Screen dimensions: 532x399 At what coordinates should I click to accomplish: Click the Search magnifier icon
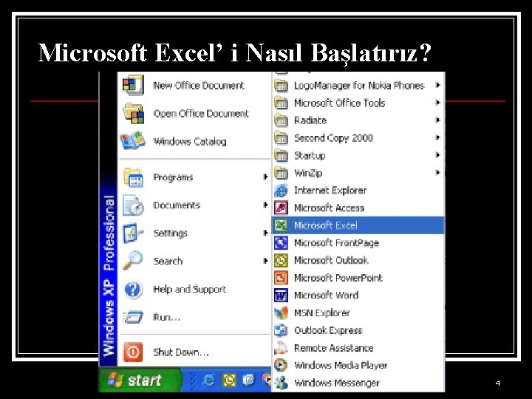coord(133,261)
